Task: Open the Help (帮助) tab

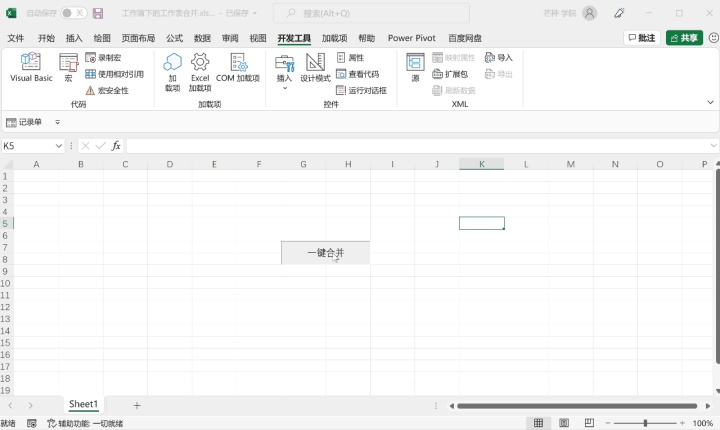Action: coord(366,38)
